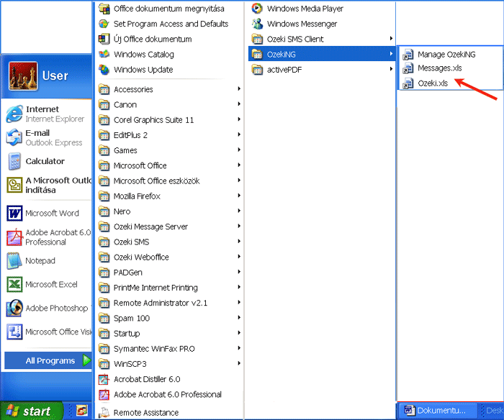Screen dimensions: 504x420
Task: Open Internet Explorer icon in Start menu
Action: [x=14, y=114]
